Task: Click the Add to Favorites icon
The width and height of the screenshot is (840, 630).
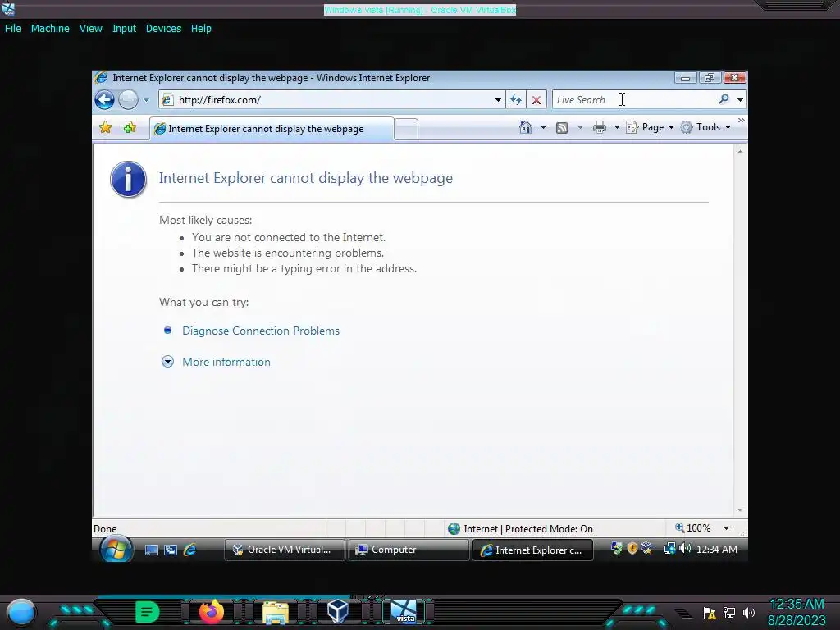Action: coord(130,127)
